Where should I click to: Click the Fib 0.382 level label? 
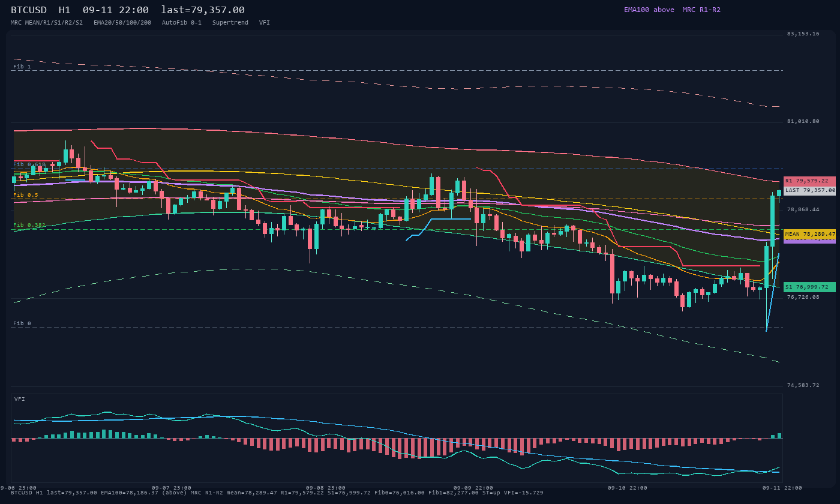(x=29, y=225)
